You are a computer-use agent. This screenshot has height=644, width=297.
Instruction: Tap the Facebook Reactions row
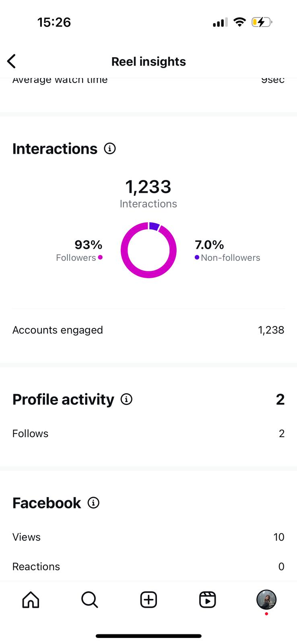pyautogui.click(x=148, y=566)
